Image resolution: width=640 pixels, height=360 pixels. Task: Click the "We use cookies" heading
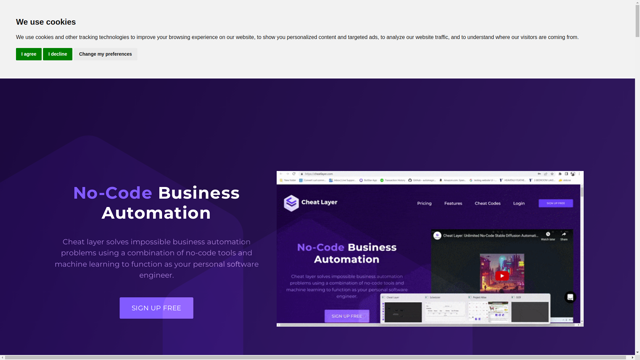(46, 22)
